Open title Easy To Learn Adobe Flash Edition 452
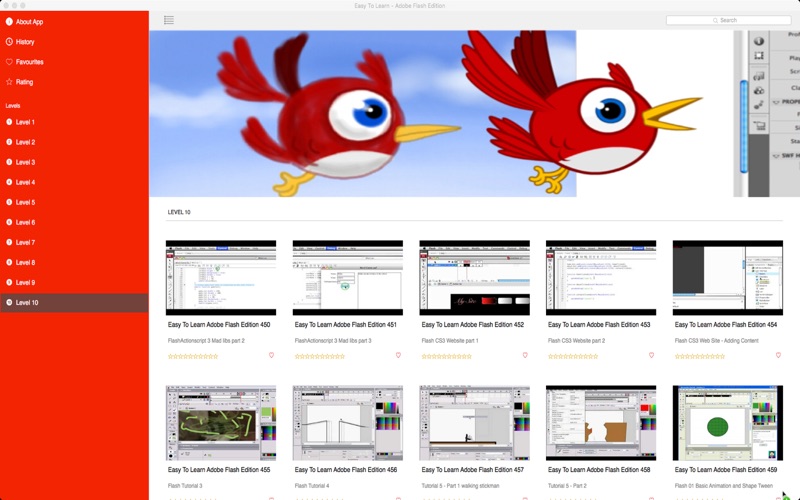Screen dimensions: 800x500 click(x=472, y=324)
